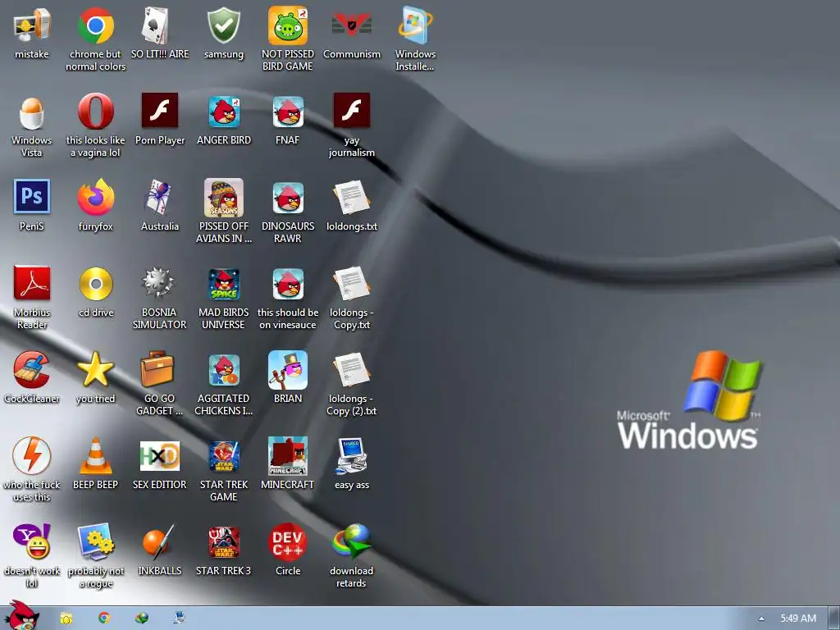Open Chrome from the taskbar

pyautogui.click(x=104, y=619)
